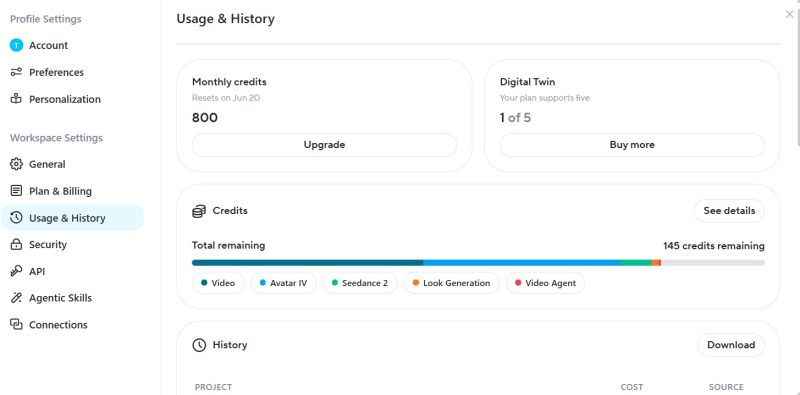The image size is (800, 395).
Task: Download the usage history
Action: (731, 345)
